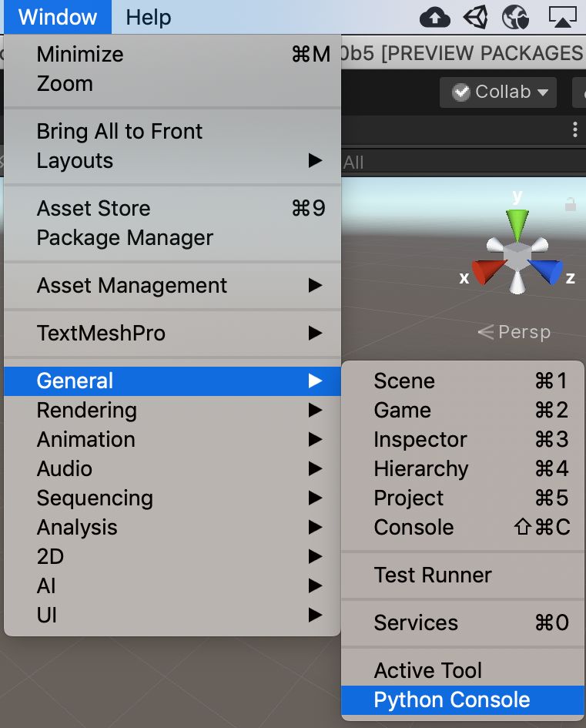Click the Inspector menu item
The width and height of the screenshot is (586, 728).
(420, 439)
